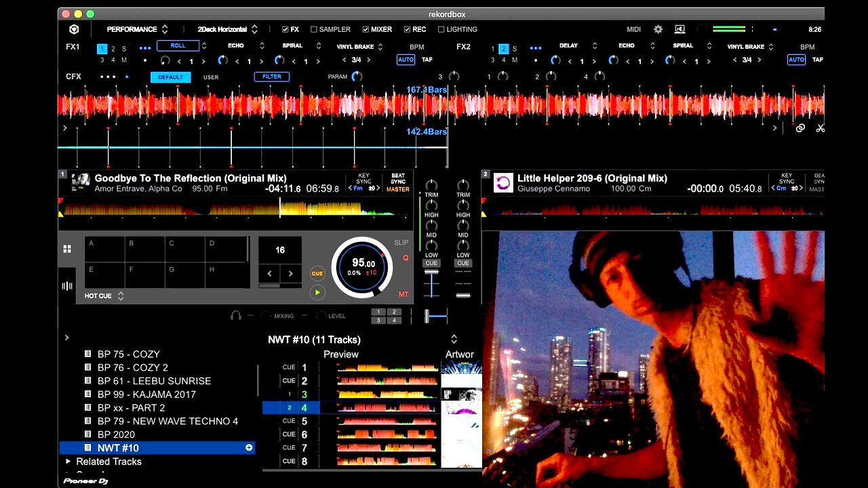Expand the Related Tracks tree item
The image size is (868, 488).
click(68, 461)
